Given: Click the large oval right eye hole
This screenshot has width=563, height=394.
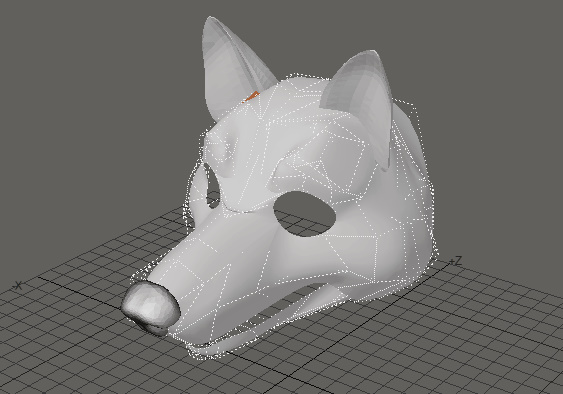Looking at the screenshot, I should (305, 214).
